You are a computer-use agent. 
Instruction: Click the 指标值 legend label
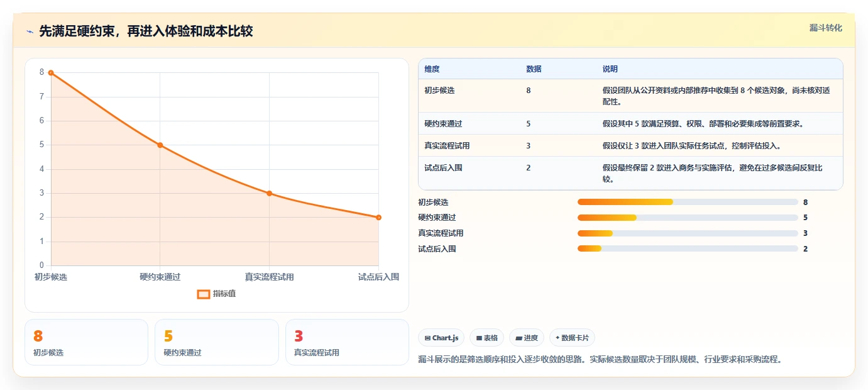[224, 294]
